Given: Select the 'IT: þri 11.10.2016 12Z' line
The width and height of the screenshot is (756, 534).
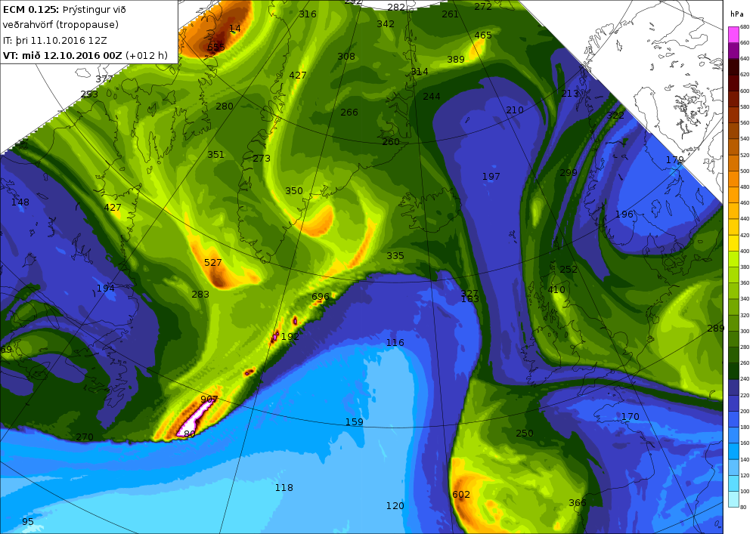Looking at the screenshot, I should click(x=55, y=41).
